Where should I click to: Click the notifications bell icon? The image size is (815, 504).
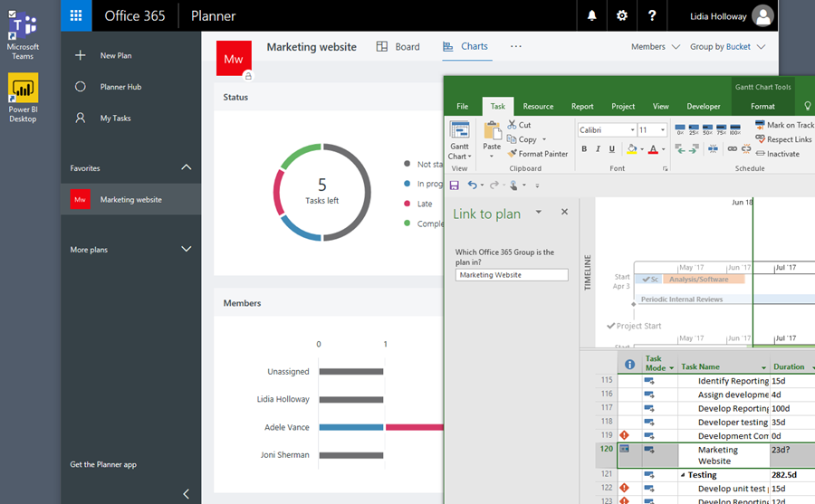(591, 15)
